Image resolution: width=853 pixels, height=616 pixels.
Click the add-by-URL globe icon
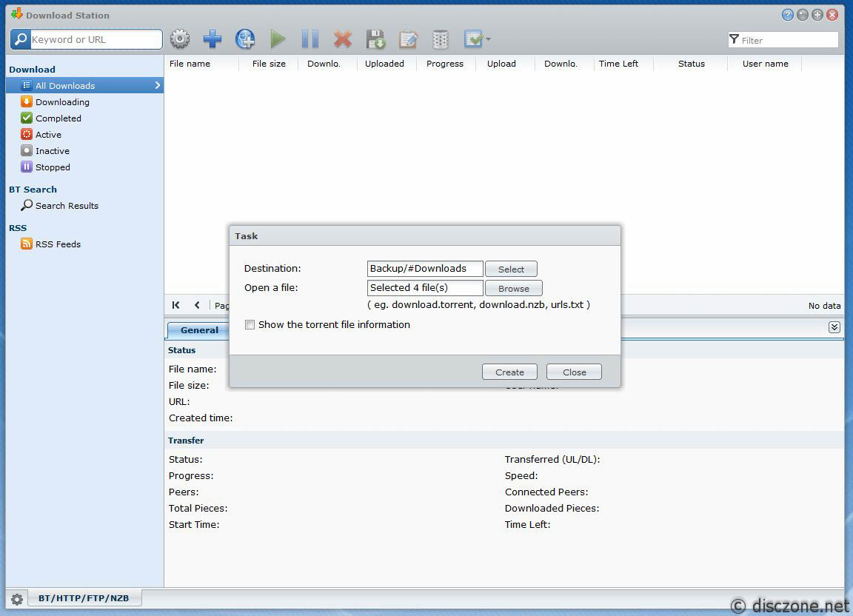click(245, 39)
